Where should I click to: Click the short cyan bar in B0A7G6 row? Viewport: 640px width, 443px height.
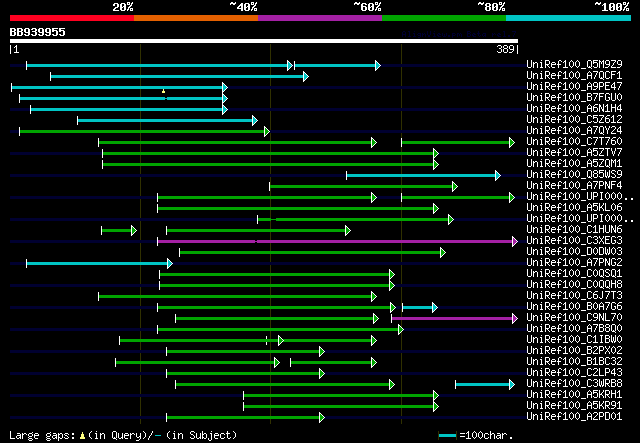[x=420, y=307]
